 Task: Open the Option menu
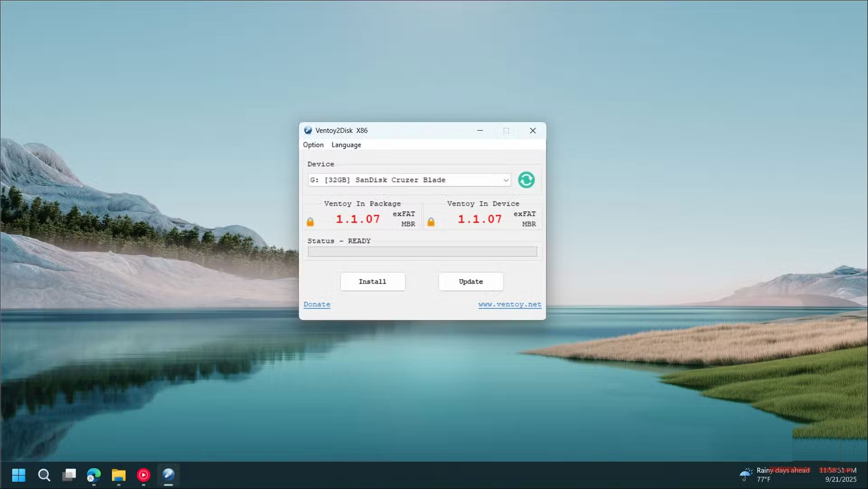point(313,145)
